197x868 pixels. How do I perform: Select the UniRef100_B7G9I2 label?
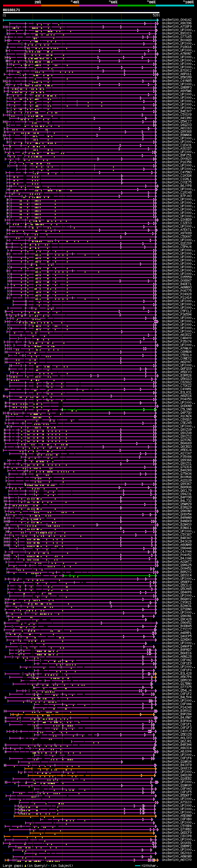click(x=177, y=71)
